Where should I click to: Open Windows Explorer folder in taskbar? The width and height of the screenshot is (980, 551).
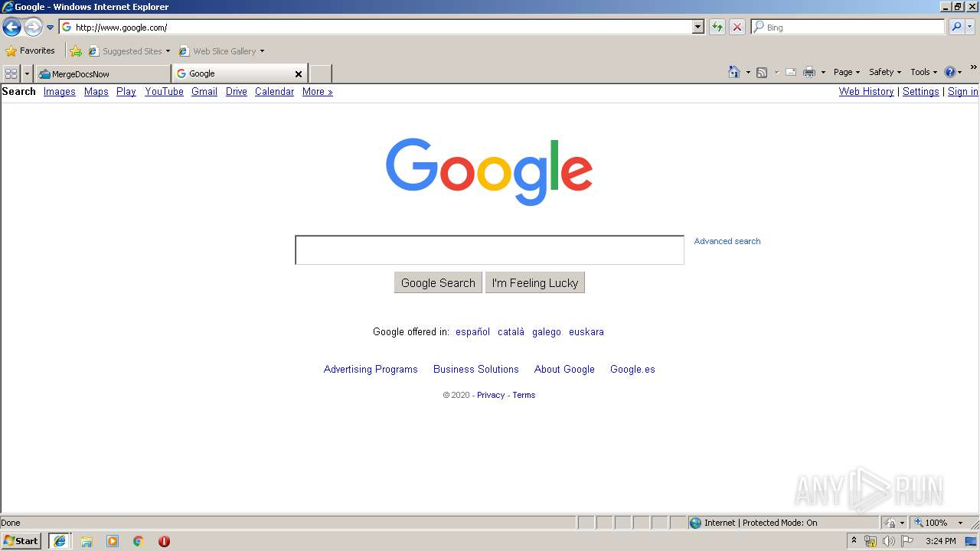87,541
